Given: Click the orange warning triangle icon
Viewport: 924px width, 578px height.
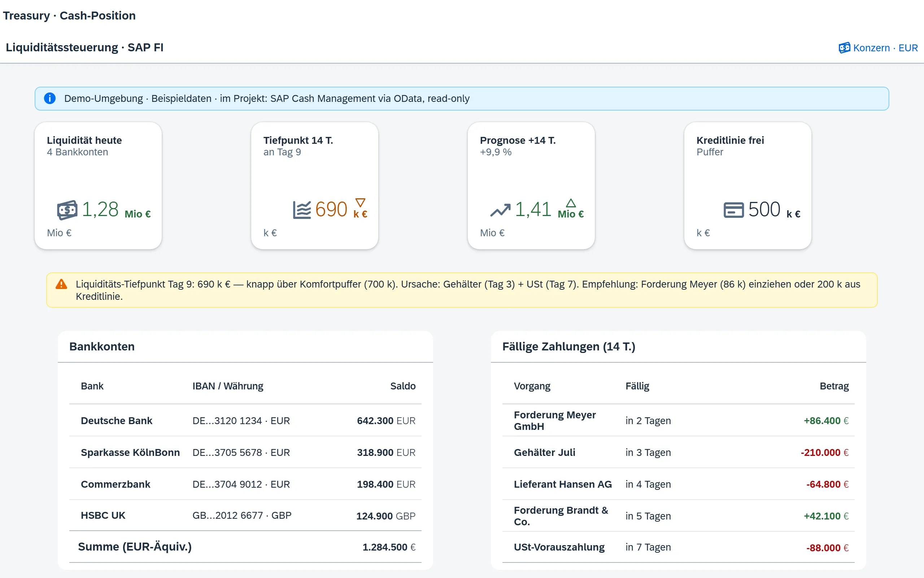Looking at the screenshot, I should (x=61, y=284).
